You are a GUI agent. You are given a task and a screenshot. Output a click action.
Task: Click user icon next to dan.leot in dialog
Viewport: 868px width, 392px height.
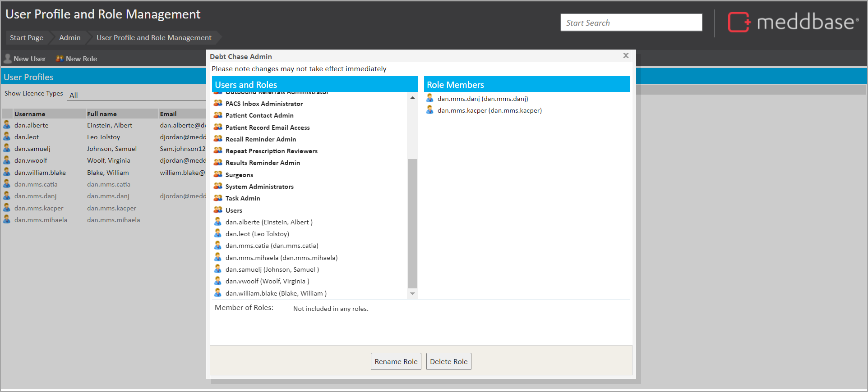218,233
